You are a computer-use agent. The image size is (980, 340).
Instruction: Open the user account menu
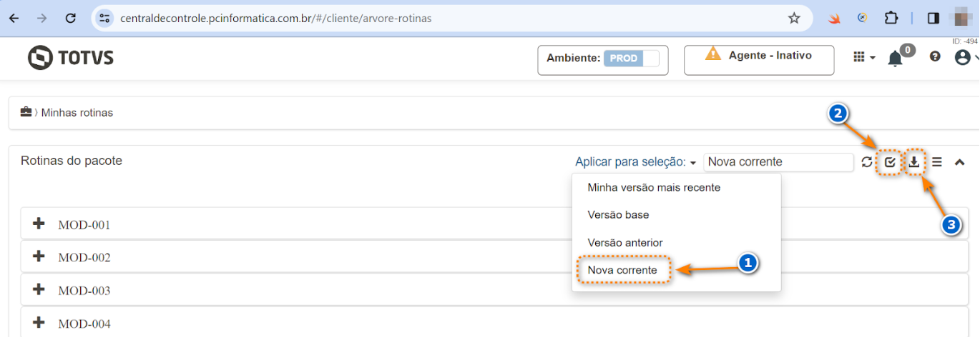pos(965,57)
